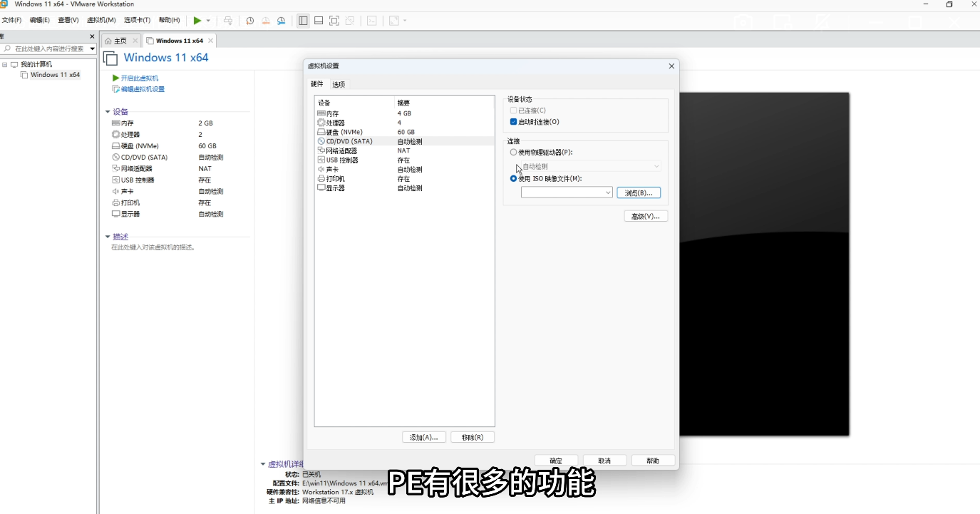This screenshot has width=980, height=514.
Task: Collapse the 我的计算机 tree node
Action: (x=4, y=64)
